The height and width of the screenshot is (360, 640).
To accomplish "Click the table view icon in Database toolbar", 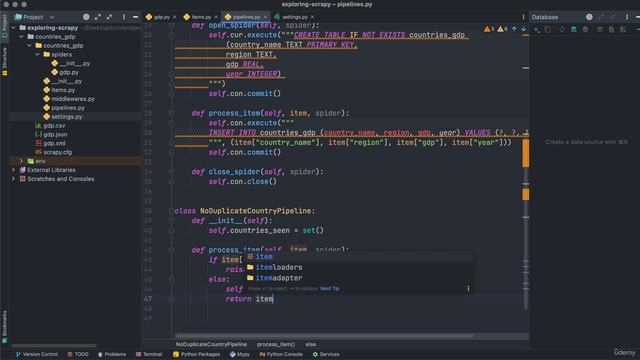I will (600, 29).
